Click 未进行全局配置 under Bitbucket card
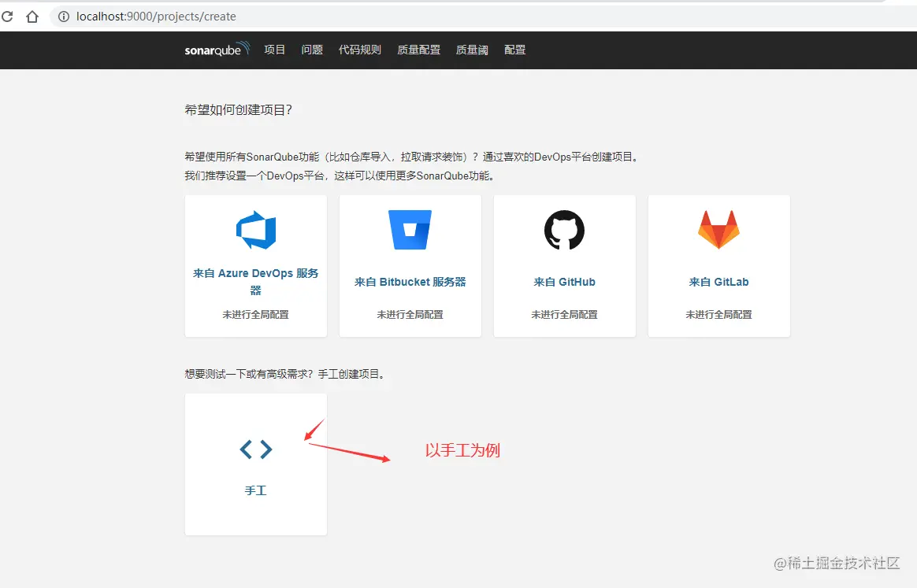 coord(410,314)
